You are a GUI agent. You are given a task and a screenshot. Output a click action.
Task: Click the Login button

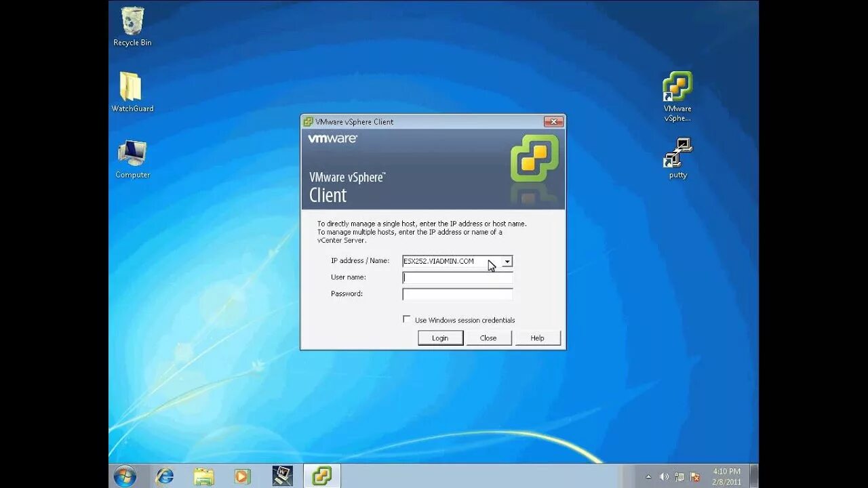coord(440,338)
